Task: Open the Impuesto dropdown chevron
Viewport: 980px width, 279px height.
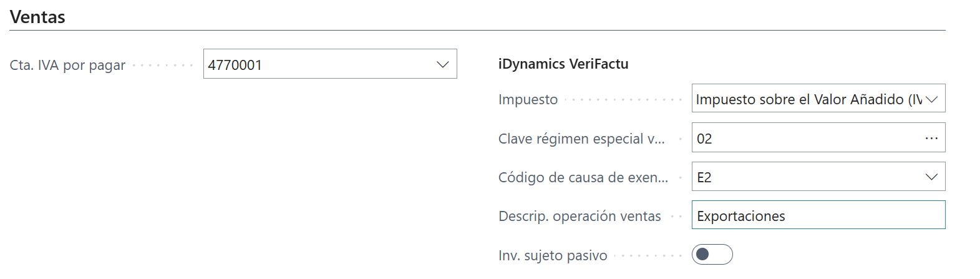Action: click(x=932, y=99)
